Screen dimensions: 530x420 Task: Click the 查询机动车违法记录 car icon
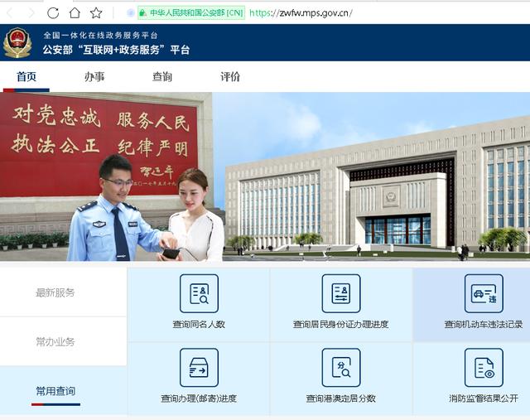point(484,293)
